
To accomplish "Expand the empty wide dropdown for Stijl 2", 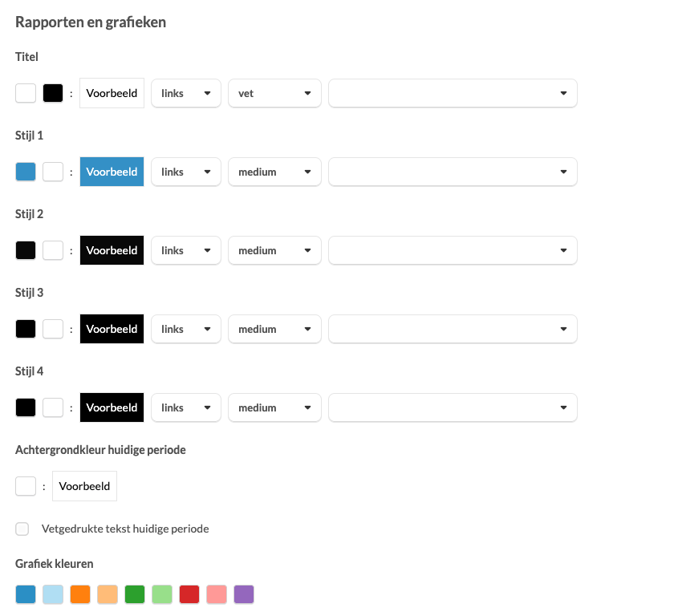I will [x=453, y=250].
